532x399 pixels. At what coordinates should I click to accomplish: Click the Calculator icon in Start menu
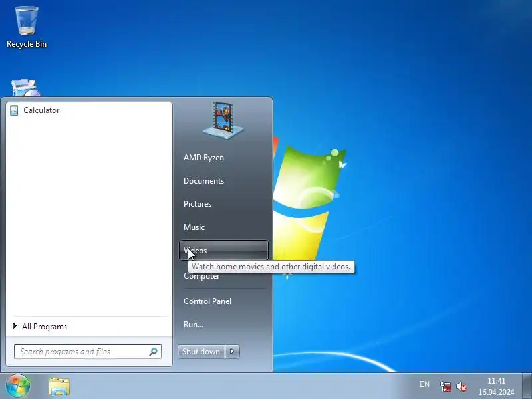(x=14, y=110)
